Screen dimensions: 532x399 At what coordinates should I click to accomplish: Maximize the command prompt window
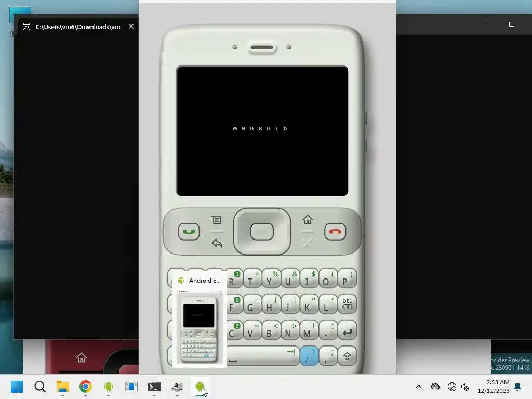click(x=512, y=24)
